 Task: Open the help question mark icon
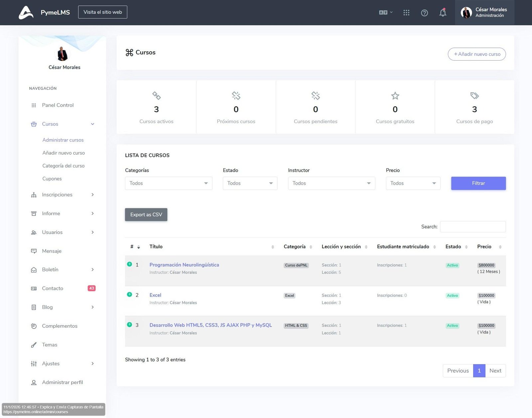(424, 13)
